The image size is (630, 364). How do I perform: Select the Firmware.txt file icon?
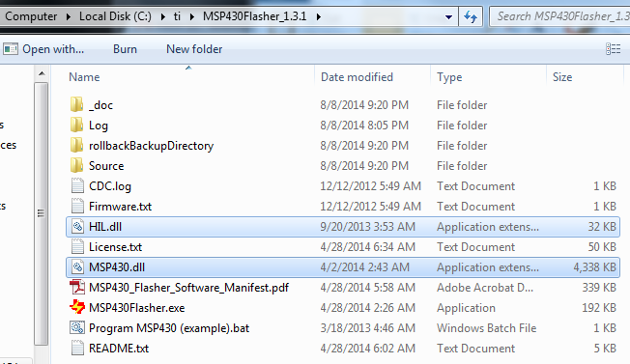pos(77,207)
